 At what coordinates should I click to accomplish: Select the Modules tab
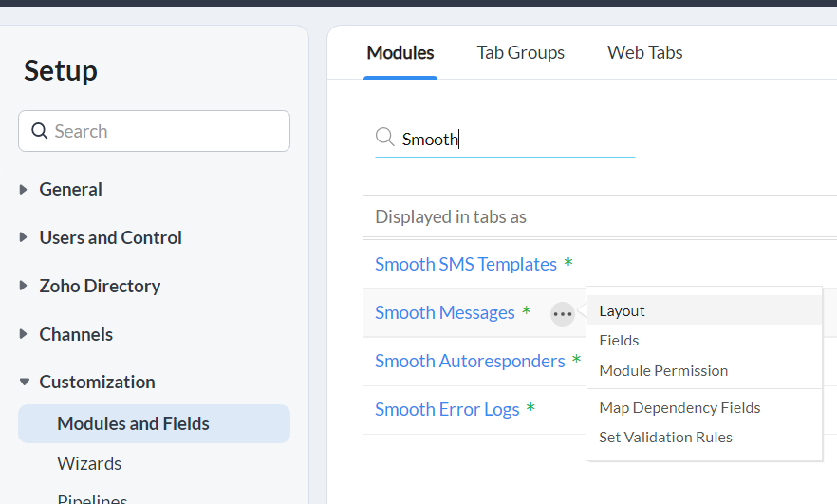(400, 53)
